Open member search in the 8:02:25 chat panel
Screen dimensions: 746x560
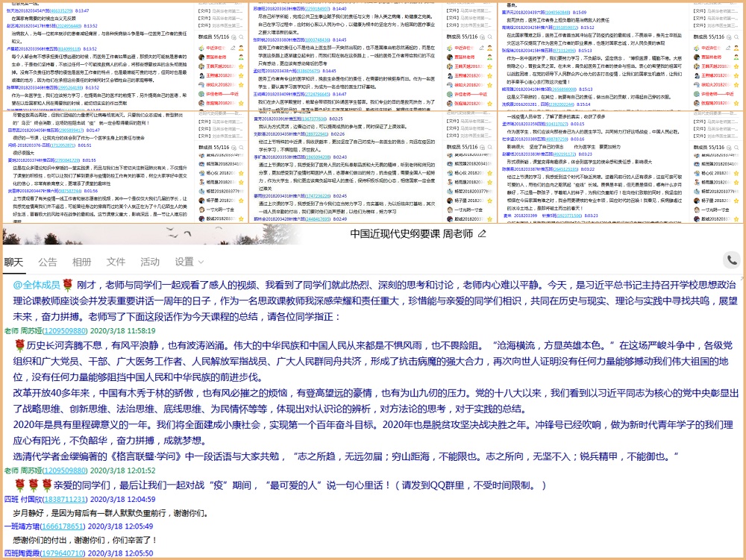point(489,148)
